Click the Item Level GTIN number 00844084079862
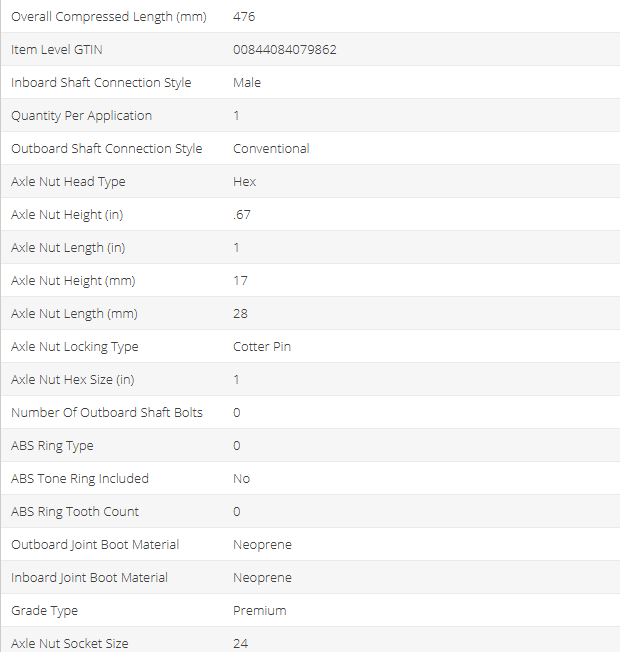The image size is (620, 652). [284, 50]
